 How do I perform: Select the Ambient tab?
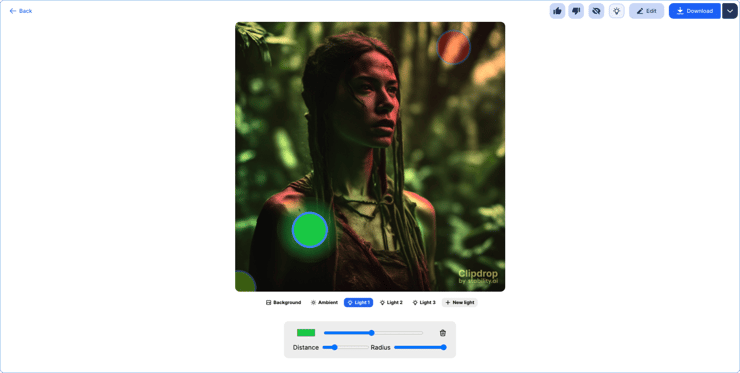[x=324, y=303]
